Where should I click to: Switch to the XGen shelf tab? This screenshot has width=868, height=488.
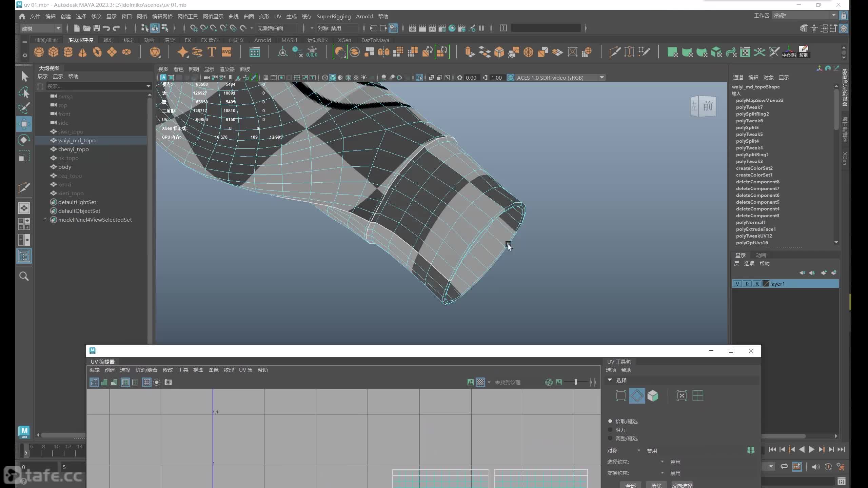pyautogui.click(x=344, y=40)
